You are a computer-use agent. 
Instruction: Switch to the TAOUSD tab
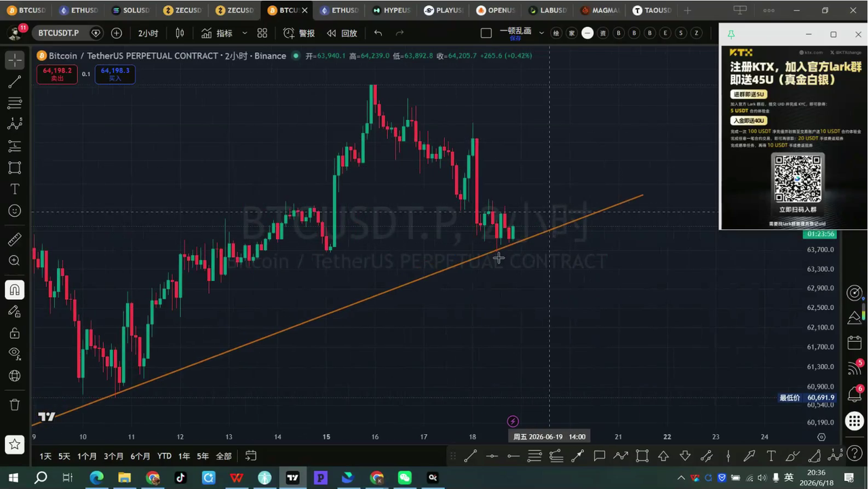[652, 10]
